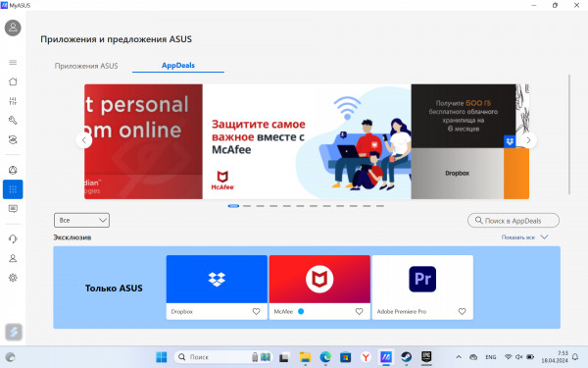Open Epic Games Launcher from taskbar

(x=426, y=357)
